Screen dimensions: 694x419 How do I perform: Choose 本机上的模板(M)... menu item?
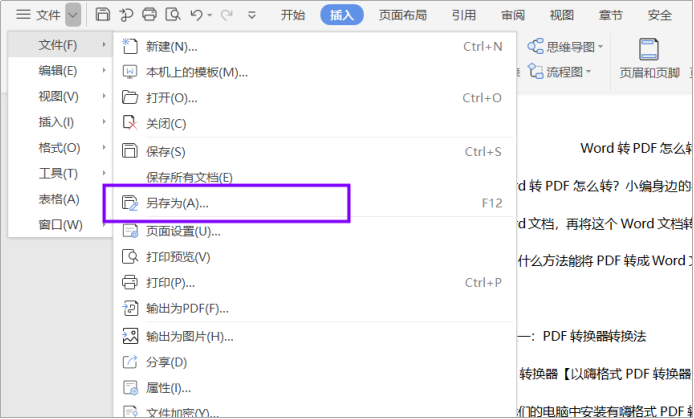314,72
